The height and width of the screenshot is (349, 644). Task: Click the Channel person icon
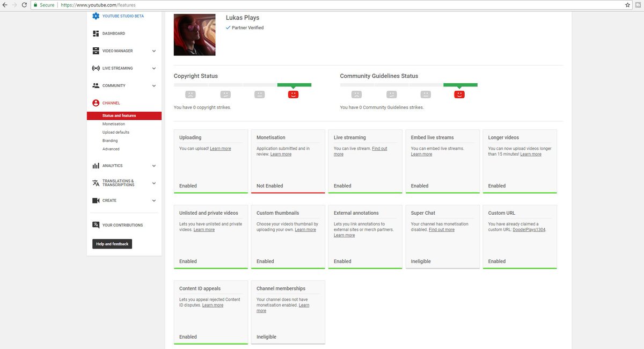tap(96, 103)
